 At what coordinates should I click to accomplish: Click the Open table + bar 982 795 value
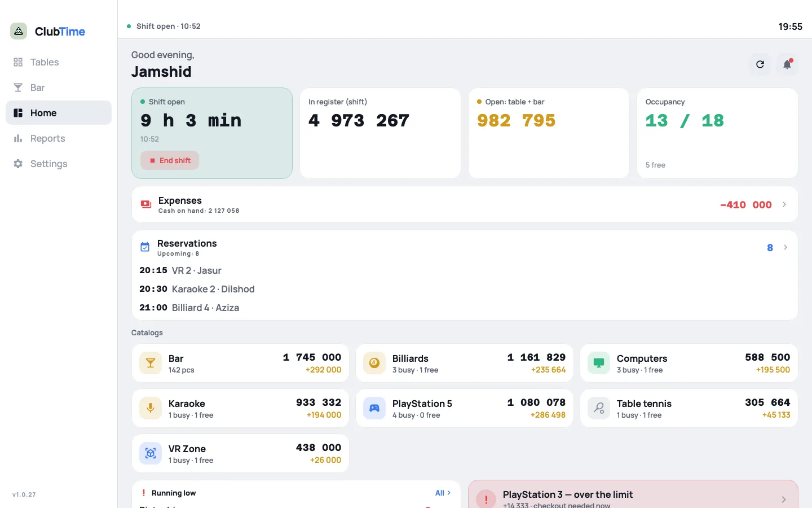point(517,121)
